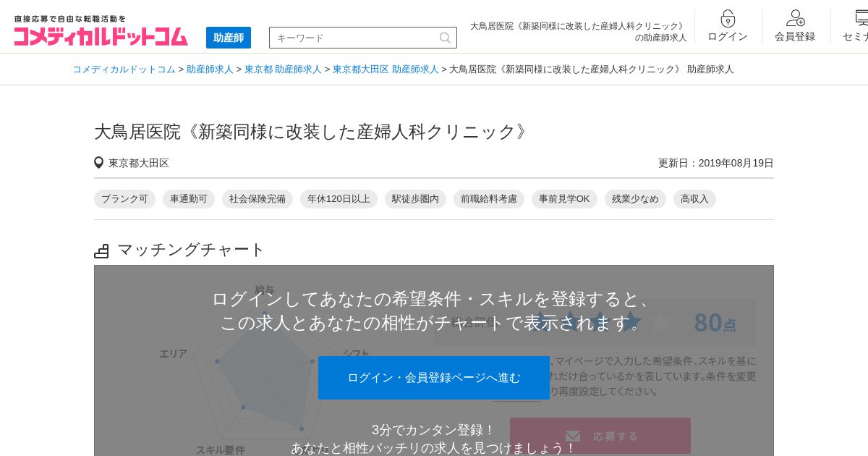Click the マッチングチャート heading icon
The width and height of the screenshot is (868, 456).
[x=101, y=251]
